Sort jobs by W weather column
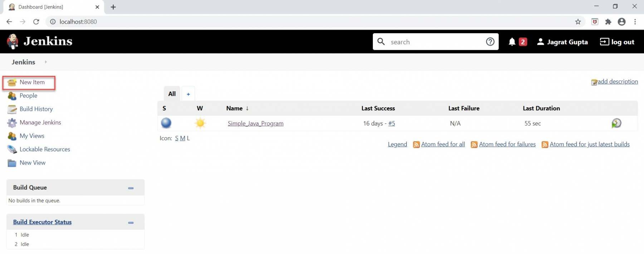644x254 pixels. coord(200,108)
